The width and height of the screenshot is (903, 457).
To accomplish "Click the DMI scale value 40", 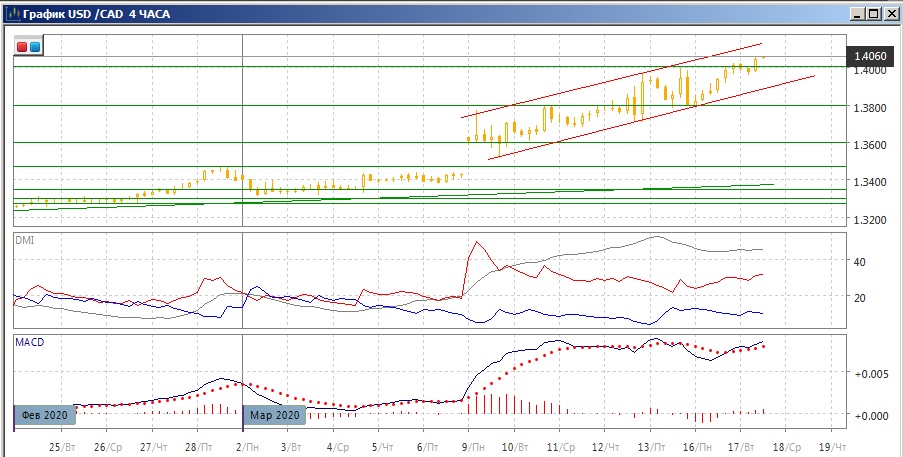I will click(859, 261).
